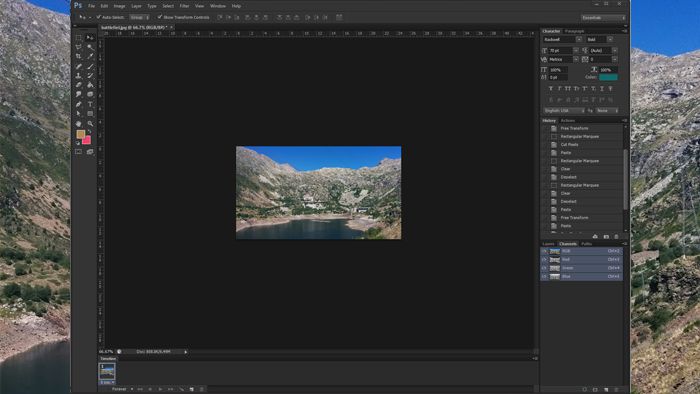Toggle Quick Mask mode

click(x=79, y=152)
